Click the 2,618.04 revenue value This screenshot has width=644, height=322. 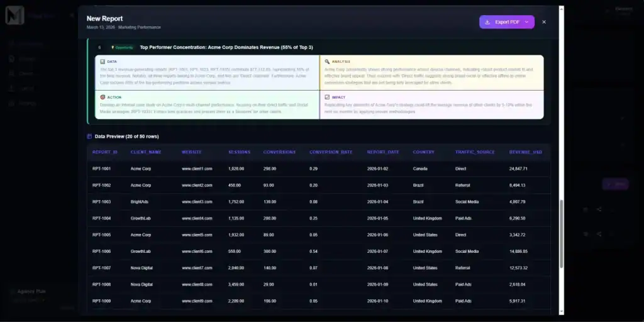click(x=517, y=284)
